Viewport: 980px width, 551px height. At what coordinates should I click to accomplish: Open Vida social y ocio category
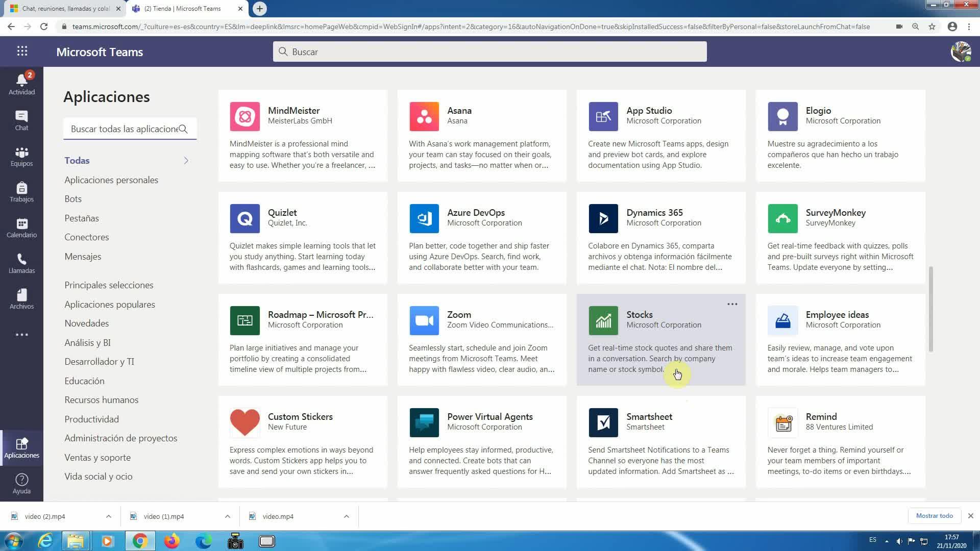click(x=99, y=477)
